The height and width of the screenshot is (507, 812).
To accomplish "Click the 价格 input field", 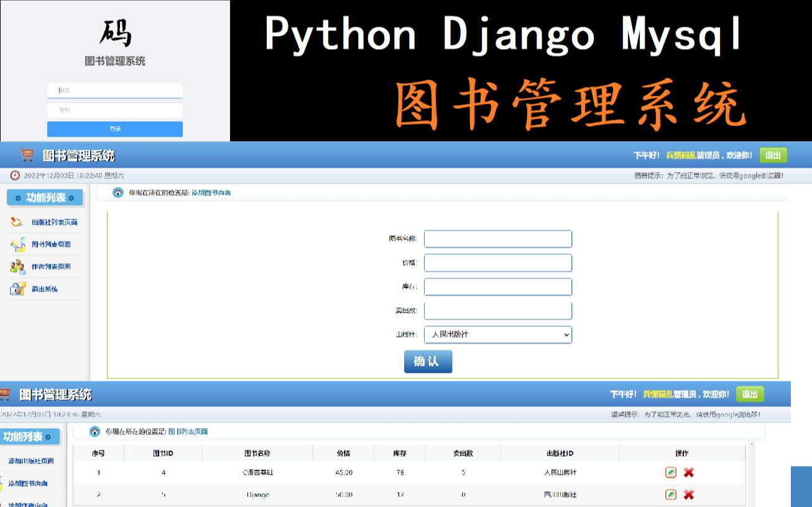I will pos(498,263).
